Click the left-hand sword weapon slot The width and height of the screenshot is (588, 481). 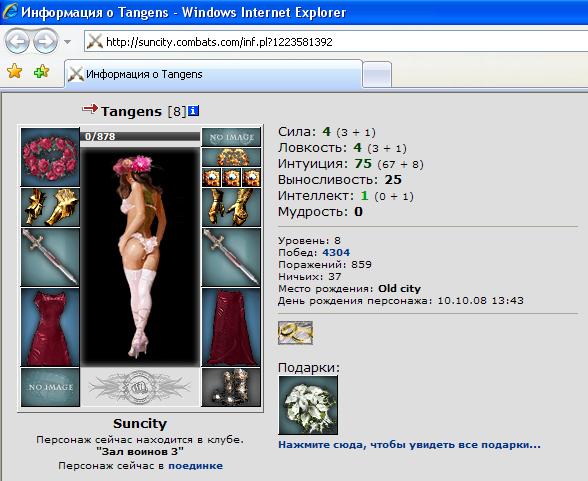click(x=50, y=257)
